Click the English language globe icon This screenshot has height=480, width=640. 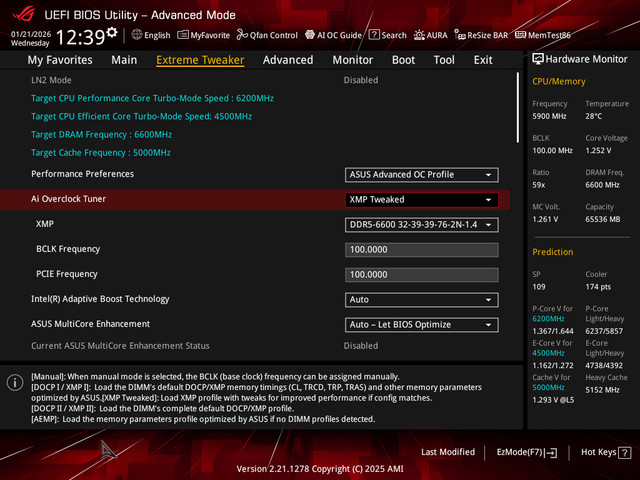click(137, 35)
